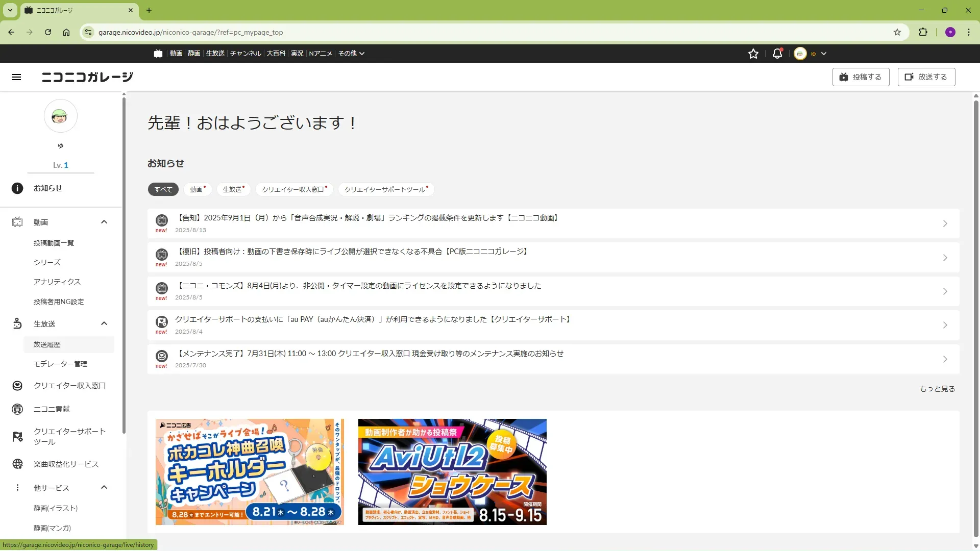The width and height of the screenshot is (980, 551).
Task: Click the niconico TV logo icon
Action: (158, 54)
